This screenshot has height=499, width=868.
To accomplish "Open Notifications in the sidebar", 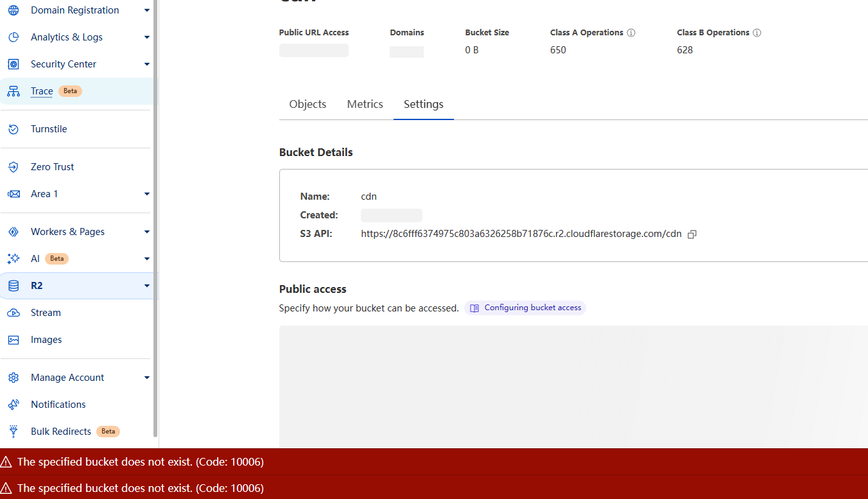I will [x=58, y=405].
